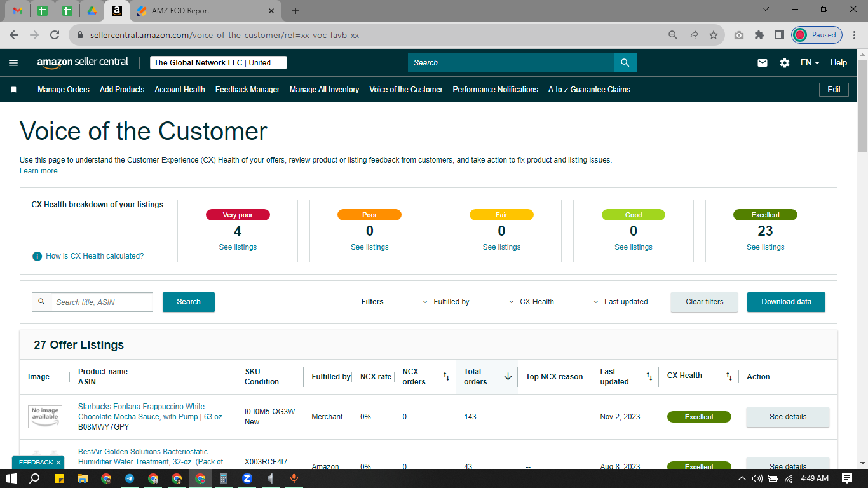Open the Chrome three-dot menu
This screenshot has height=488, width=868.
(x=855, y=35)
